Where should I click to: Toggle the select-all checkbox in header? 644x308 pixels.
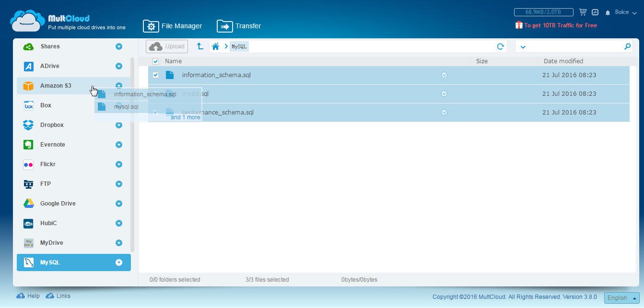155,61
